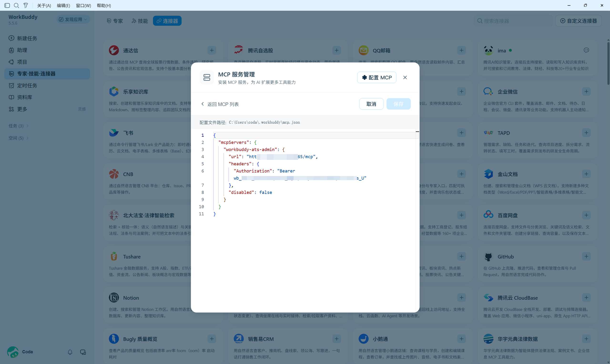The width and height of the screenshot is (610, 364).
Task: Click the ima connector chat icon
Action: (x=586, y=50)
